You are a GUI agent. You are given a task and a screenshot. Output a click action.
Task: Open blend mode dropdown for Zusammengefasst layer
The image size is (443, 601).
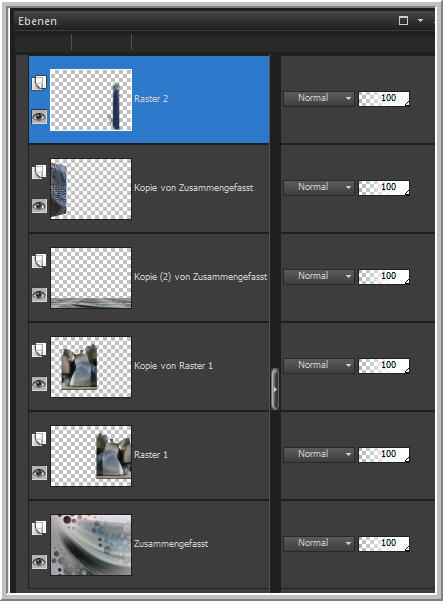318,543
